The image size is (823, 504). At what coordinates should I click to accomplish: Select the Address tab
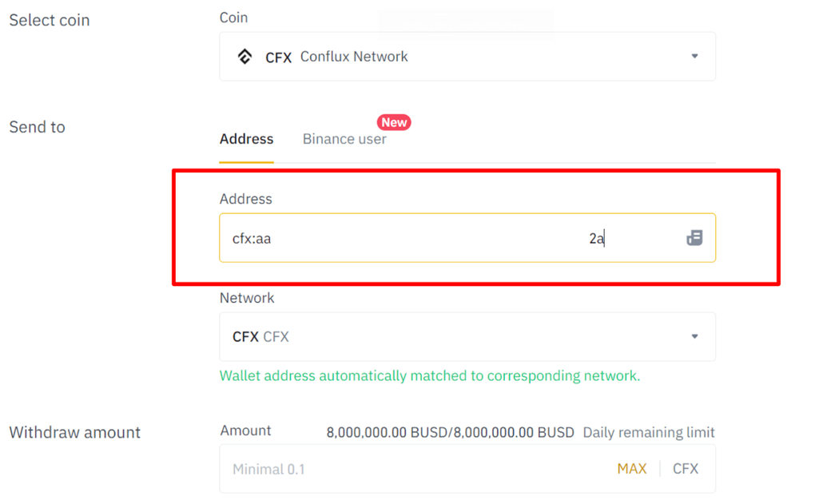pyautogui.click(x=245, y=138)
